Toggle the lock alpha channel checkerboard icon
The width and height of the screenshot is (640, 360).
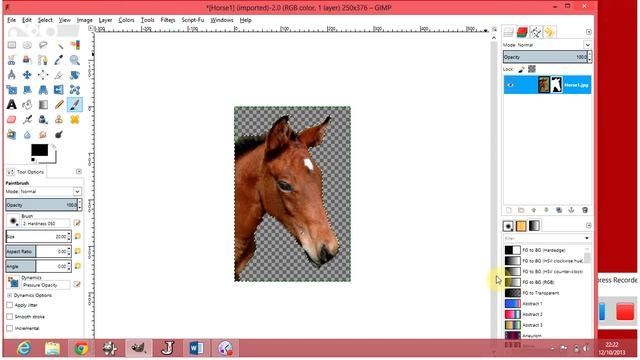pyautogui.click(x=531, y=69)
